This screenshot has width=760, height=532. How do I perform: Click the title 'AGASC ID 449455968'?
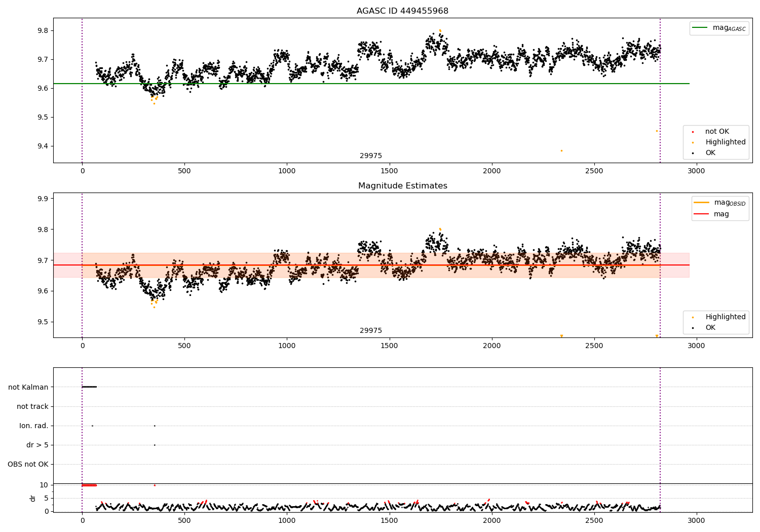(402, 11)
